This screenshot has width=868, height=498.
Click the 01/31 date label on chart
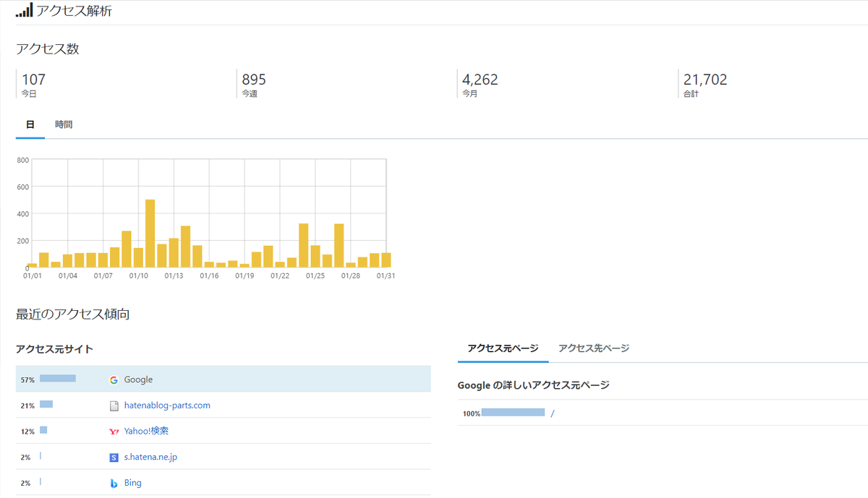[386, 275]
